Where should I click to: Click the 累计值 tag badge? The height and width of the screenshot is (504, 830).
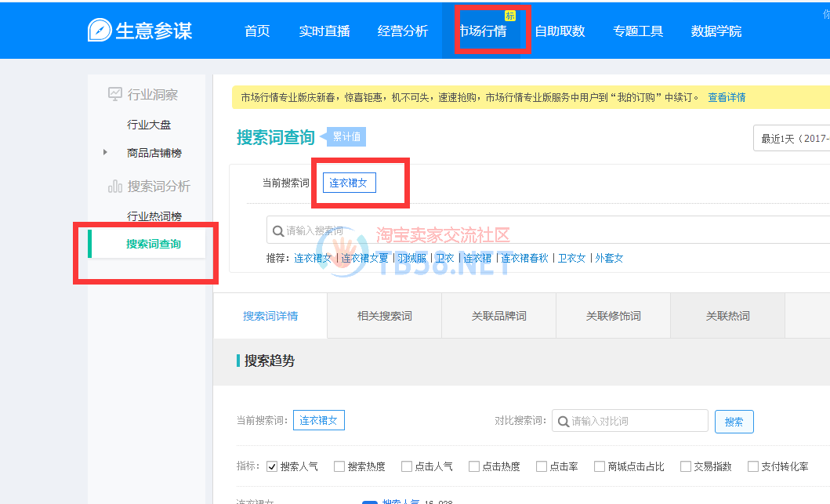[346, 137]
